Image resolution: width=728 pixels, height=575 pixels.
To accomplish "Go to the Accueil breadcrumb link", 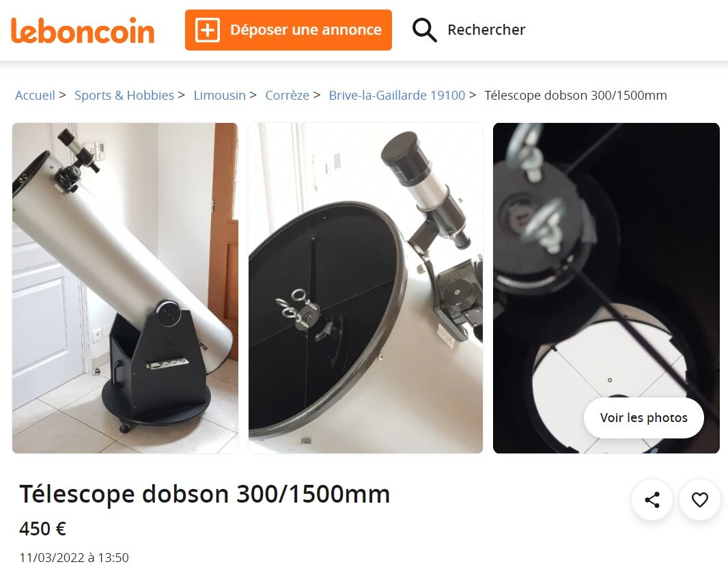I will (35, 95).
